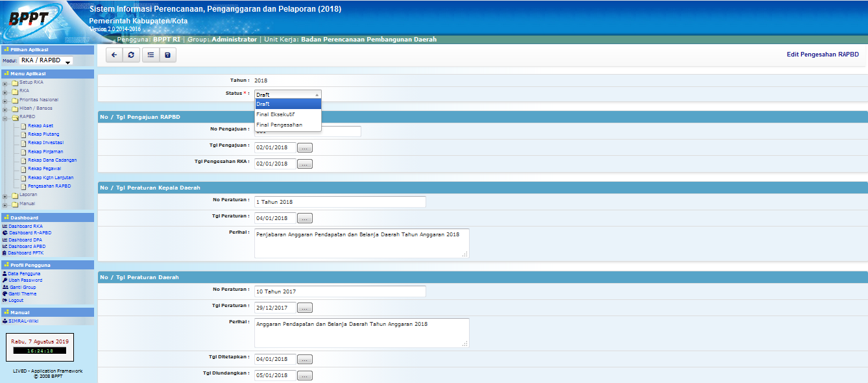This screenshot has width=868, height=383.
Task: Open date picker for Tgl Pengesahan RKA
Action: [x=304, y=164]
